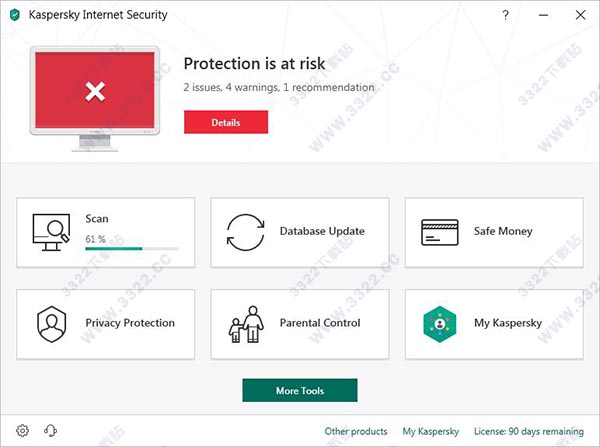Open settings via the gear icon
600x447 pixels.
click(23, 431)
